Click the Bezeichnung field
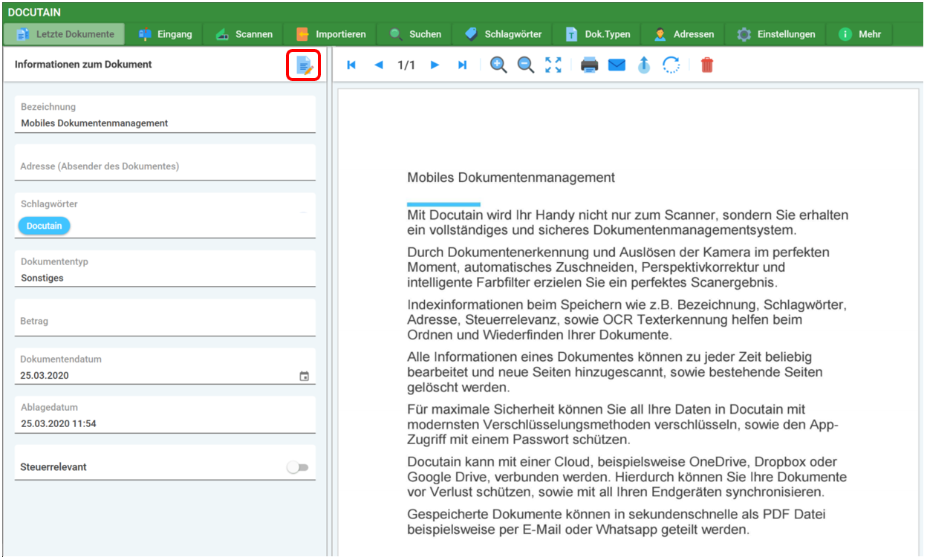The height and width of the screenshot is (560, 927). point(165,115)
